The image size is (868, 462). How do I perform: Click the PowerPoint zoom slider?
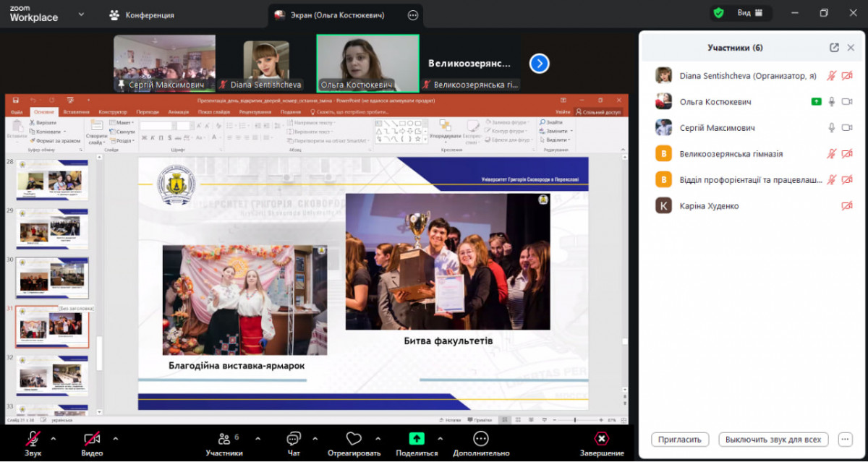click(575, 420)
